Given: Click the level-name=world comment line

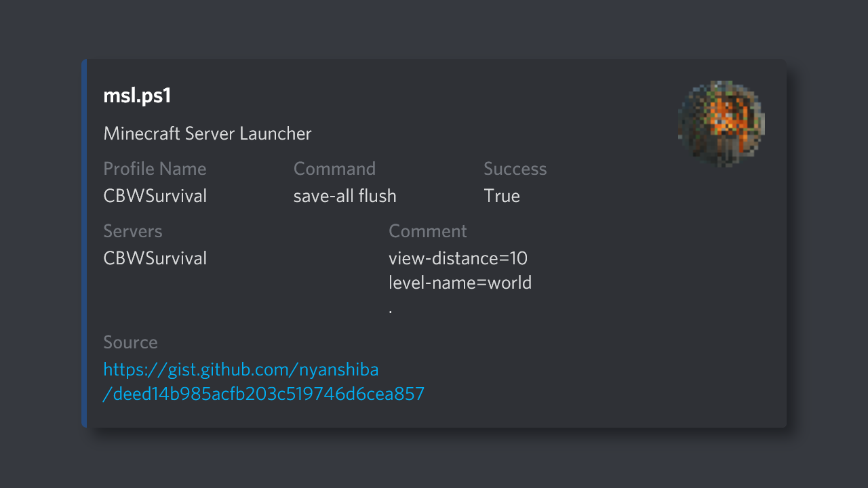Looking at the screenshot, I should (x=460, y=283).
